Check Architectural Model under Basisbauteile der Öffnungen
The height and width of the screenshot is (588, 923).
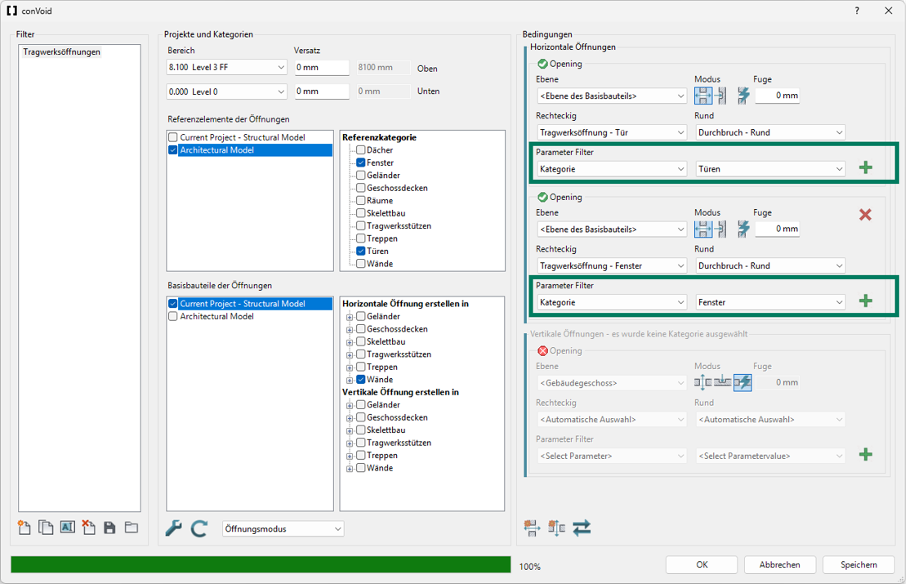[173, 316]
